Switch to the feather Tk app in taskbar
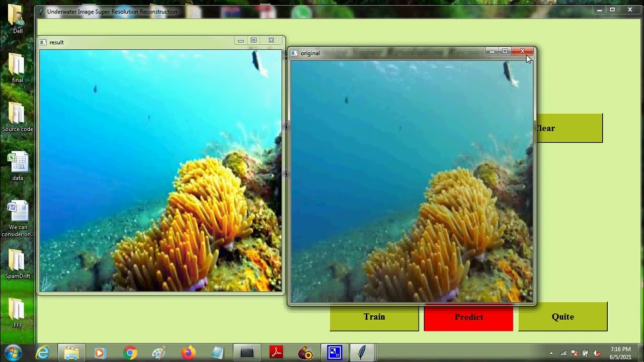 coord(362,353)
